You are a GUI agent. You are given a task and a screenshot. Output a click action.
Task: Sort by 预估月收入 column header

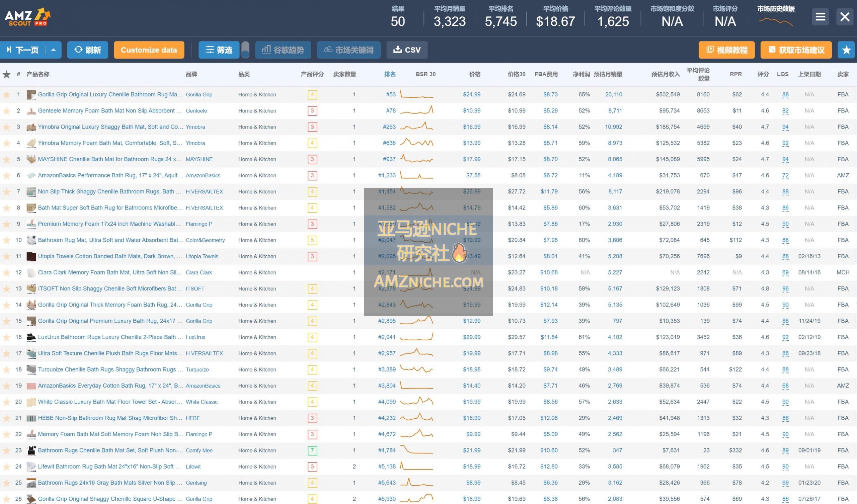pyautogui.click(x=665, y=74)
